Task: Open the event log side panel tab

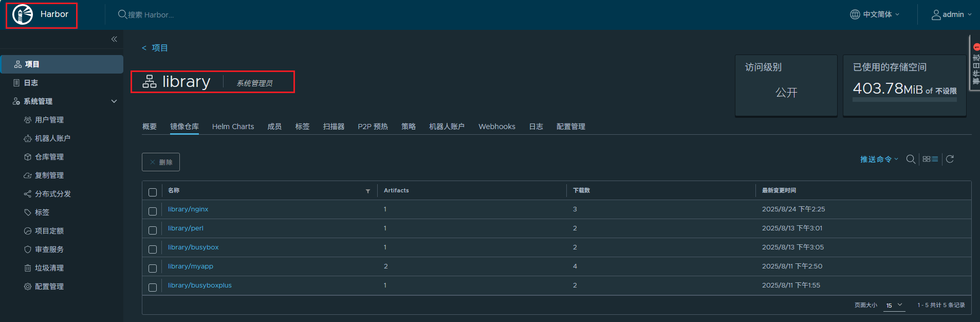Action: (x=975, y=63)
